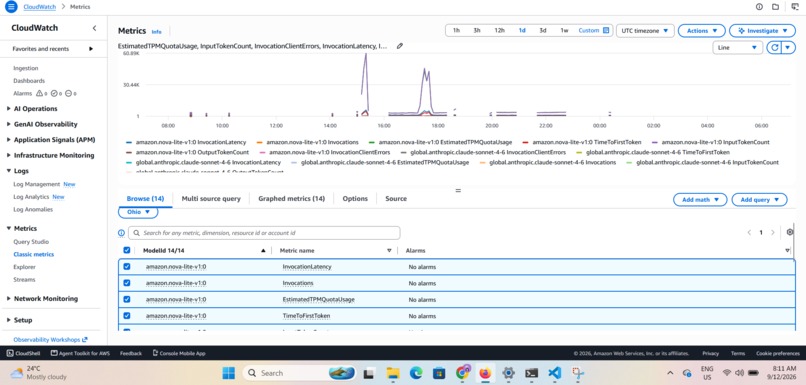The image size is (806, 385).
Task: Launch Microsoft Edge from the taskbar
Action: point(416,373)
